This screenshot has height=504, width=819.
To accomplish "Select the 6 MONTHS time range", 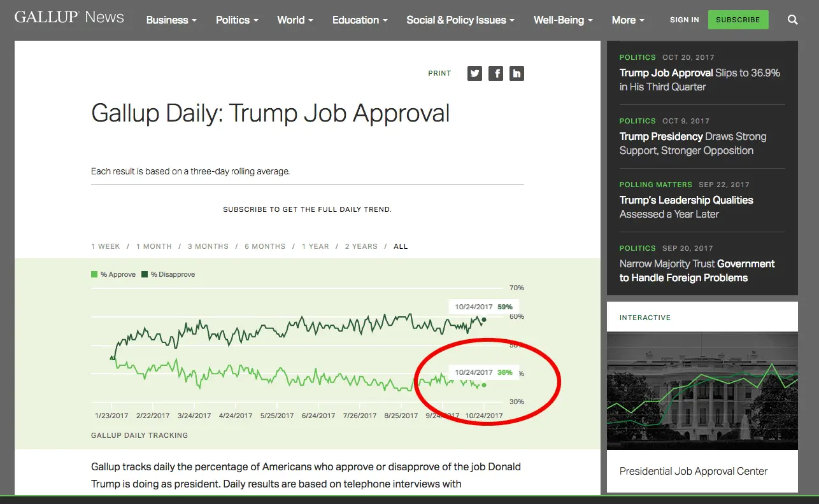I will pos(265,246).
